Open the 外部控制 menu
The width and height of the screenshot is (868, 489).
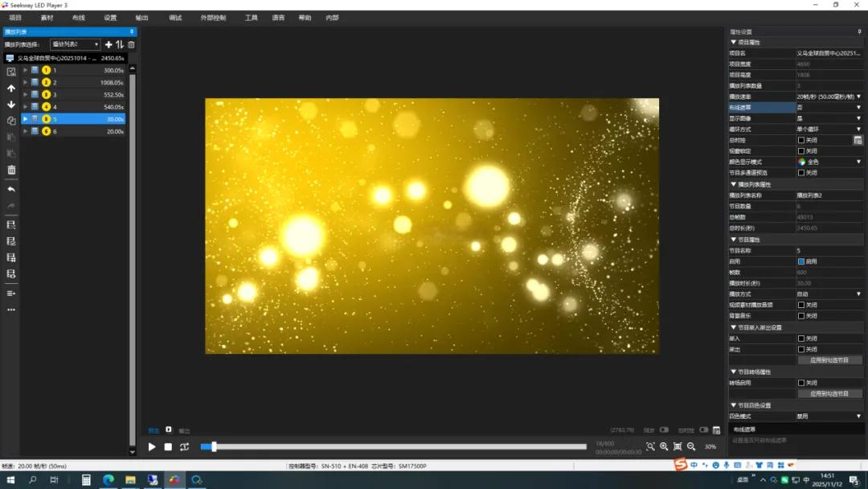click(x=213, y=18)
